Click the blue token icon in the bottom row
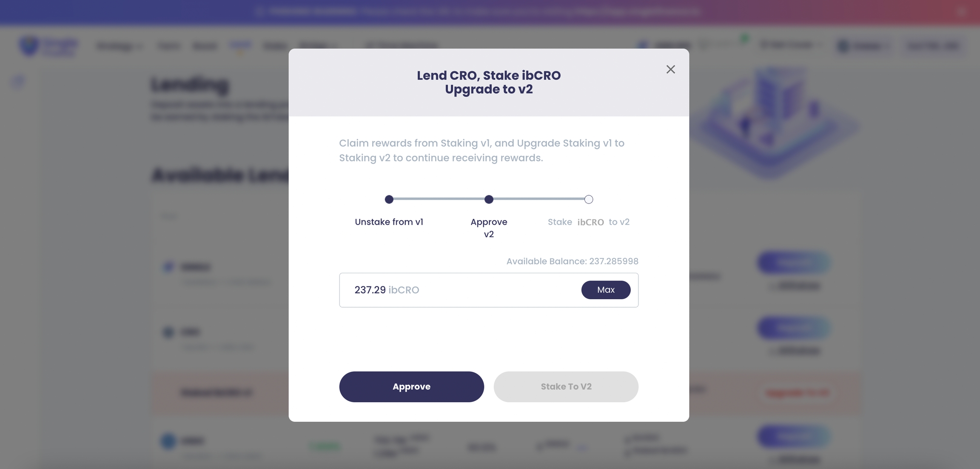 (x=168, y=441)
